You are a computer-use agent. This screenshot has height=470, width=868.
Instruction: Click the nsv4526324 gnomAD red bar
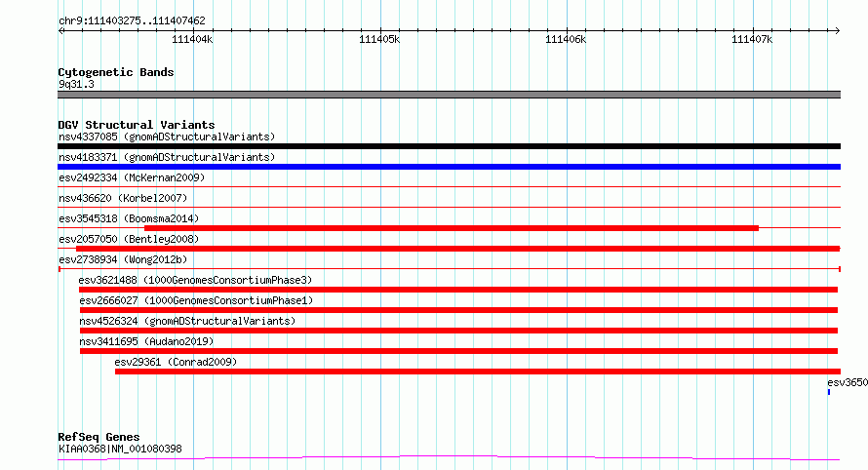(x=459, y=331)
